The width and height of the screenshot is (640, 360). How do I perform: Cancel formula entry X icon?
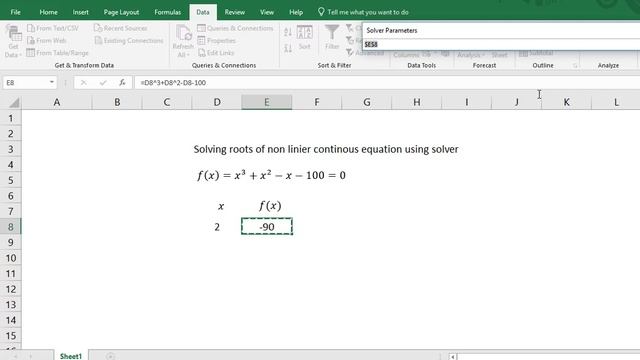84,83
